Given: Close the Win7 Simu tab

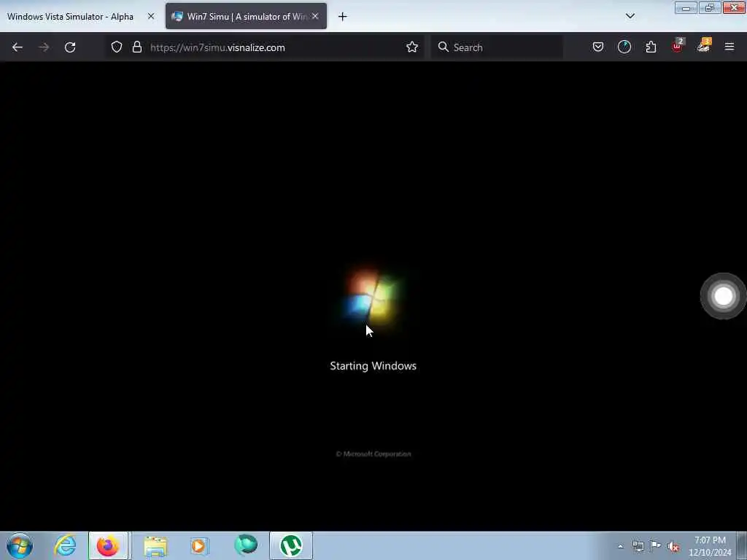Looking at the screenshot, I should coord(315,16).
